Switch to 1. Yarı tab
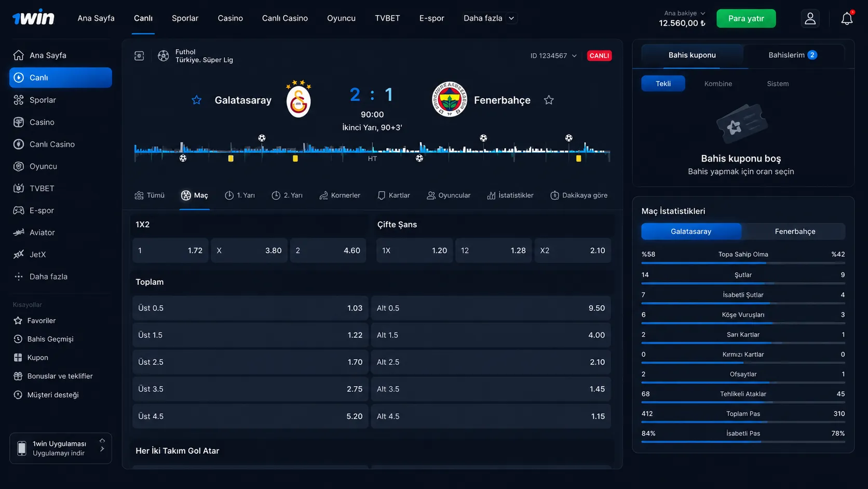The width and height of the screenshot is (868, 489). (240, 195)
